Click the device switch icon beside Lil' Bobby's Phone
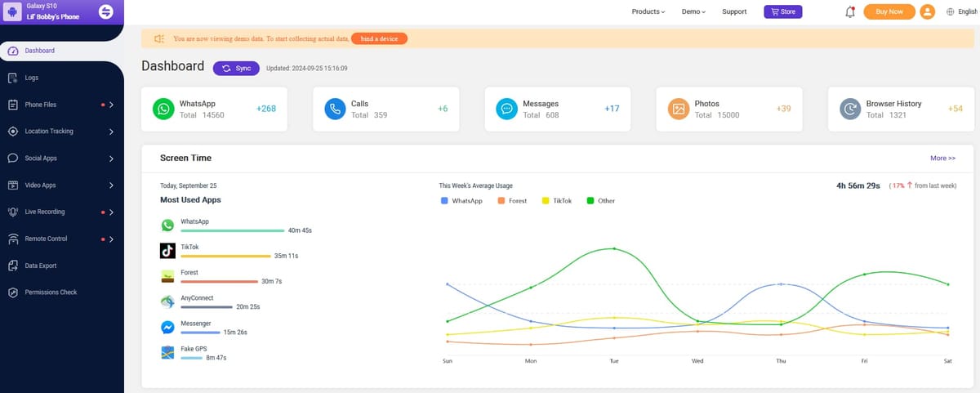Viewport: 980px width, 393px height. (x=106, y=11)
